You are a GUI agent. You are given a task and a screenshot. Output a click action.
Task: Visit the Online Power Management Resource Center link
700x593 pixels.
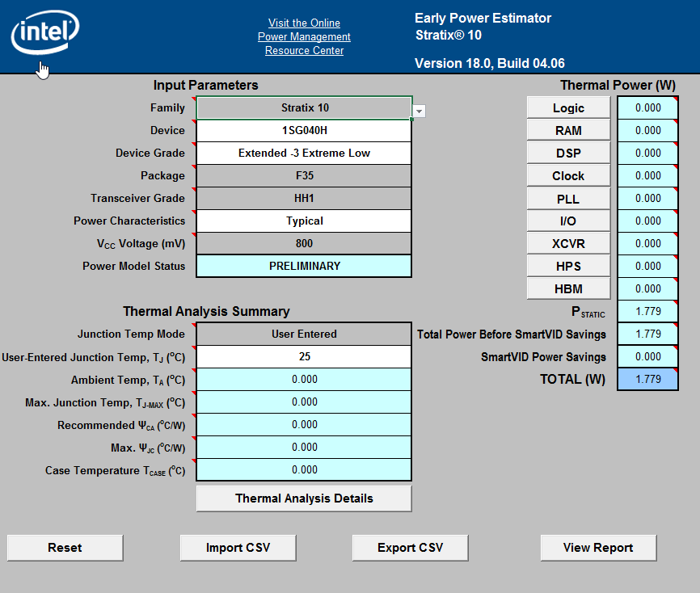[x=304, y=36]
